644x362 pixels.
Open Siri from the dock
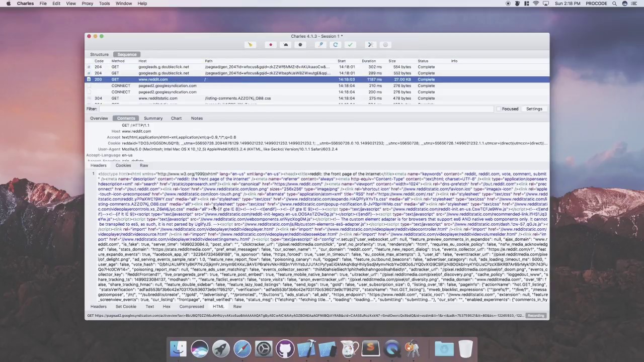click(200, 348)
